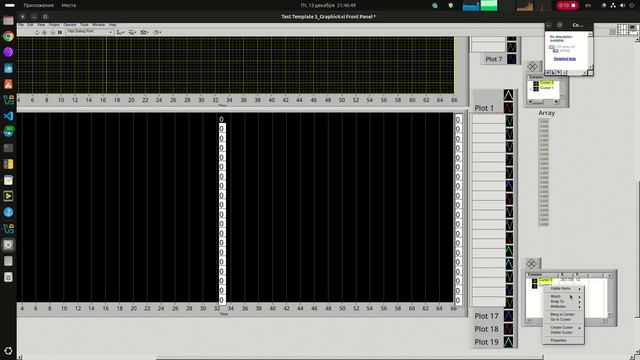Click the Plot 17 label
The width and height of the screenshot is (640, 360).
(486, 316)
